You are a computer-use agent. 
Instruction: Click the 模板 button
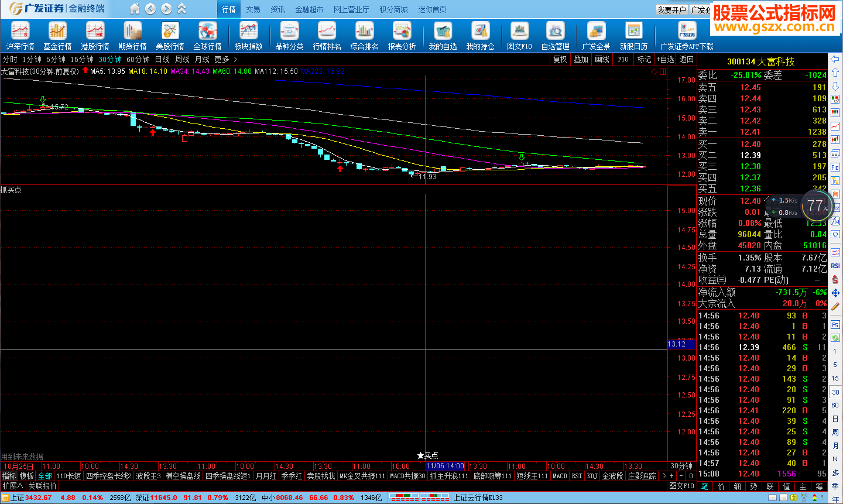[27, 476]
